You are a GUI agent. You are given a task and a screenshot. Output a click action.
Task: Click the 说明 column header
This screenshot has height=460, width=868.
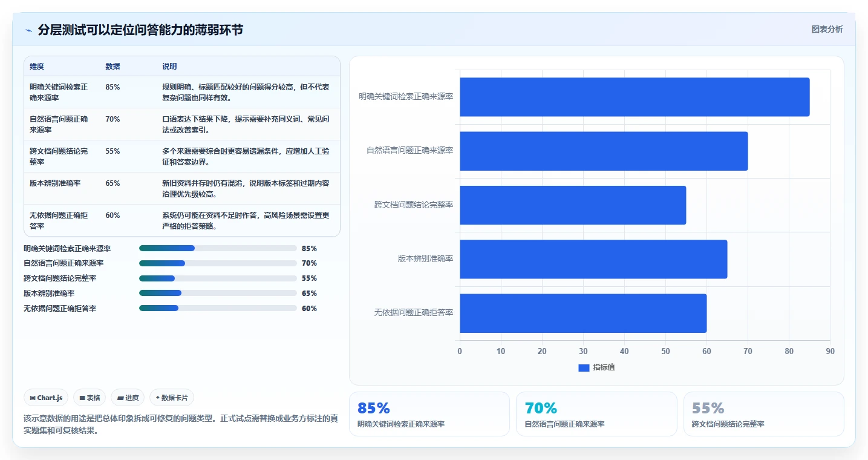169,66
